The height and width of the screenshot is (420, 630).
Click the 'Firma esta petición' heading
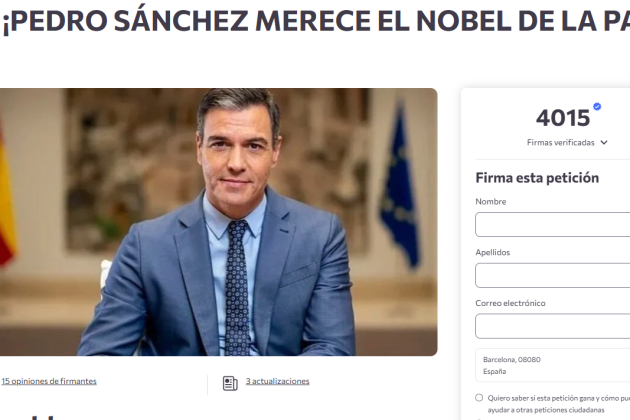point(537,178)
